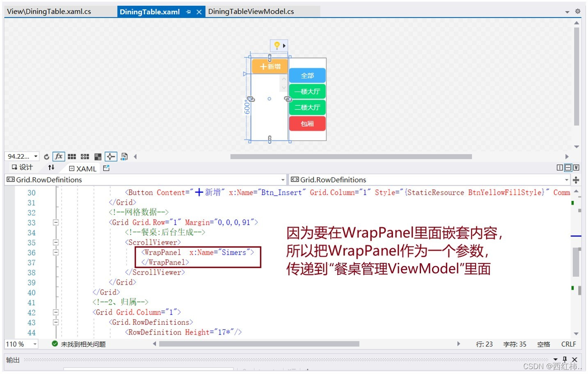
Task: Collapse the pane with double-chevron icon
Action: 576,168
